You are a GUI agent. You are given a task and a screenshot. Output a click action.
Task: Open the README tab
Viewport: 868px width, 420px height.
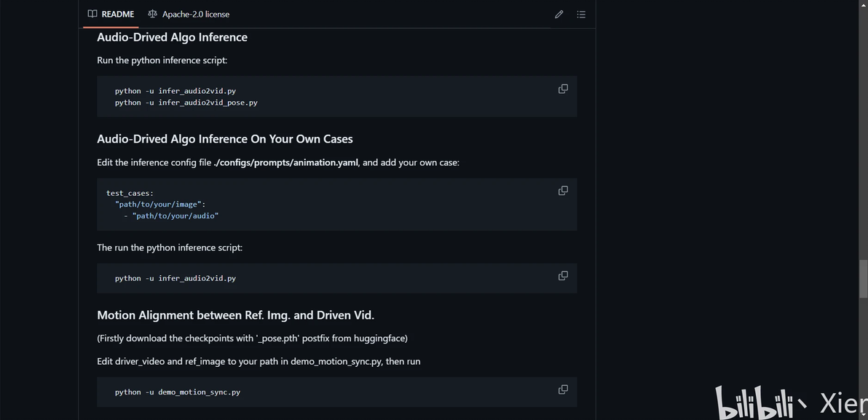pos(111,14)
